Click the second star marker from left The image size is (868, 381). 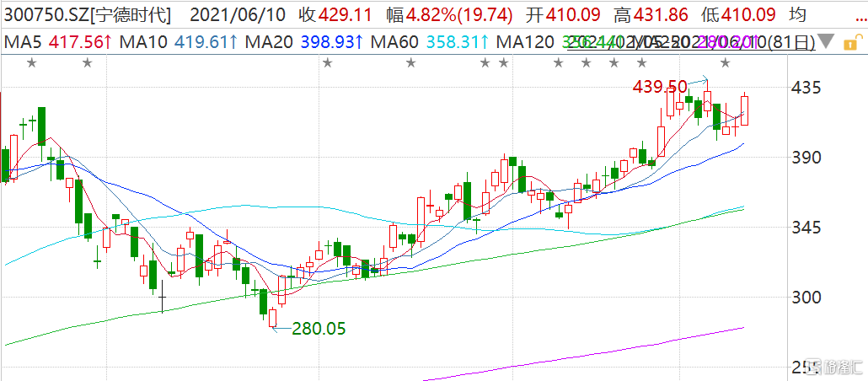click(x=88, y=62)
